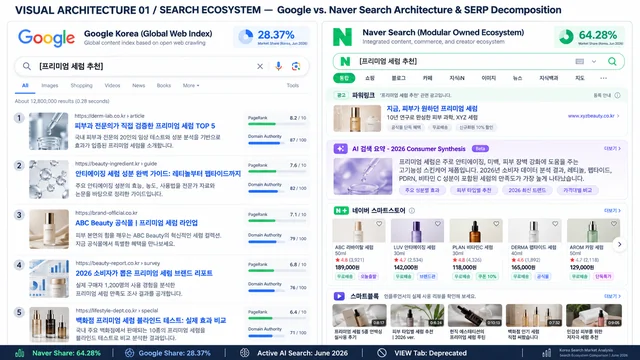Click icon beside Google Share 28.37%

[129, 353]
